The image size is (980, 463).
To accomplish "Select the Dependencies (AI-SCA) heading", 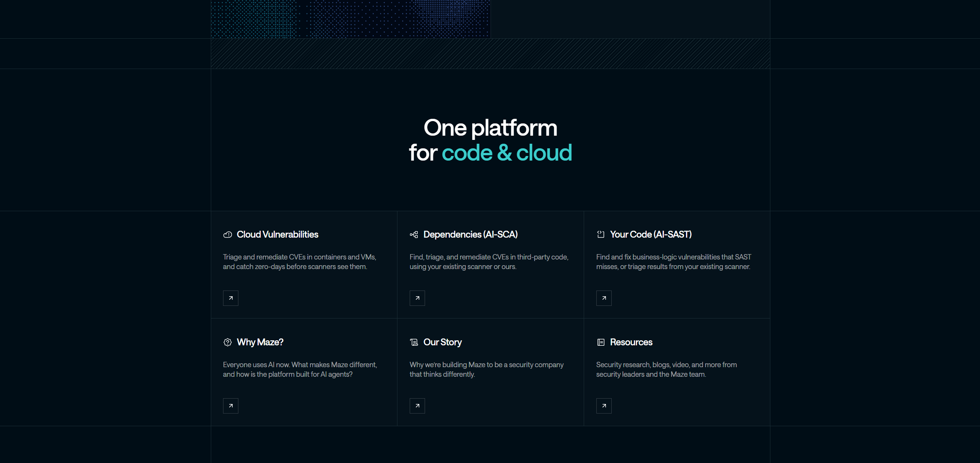I will [x=471, y=235].
